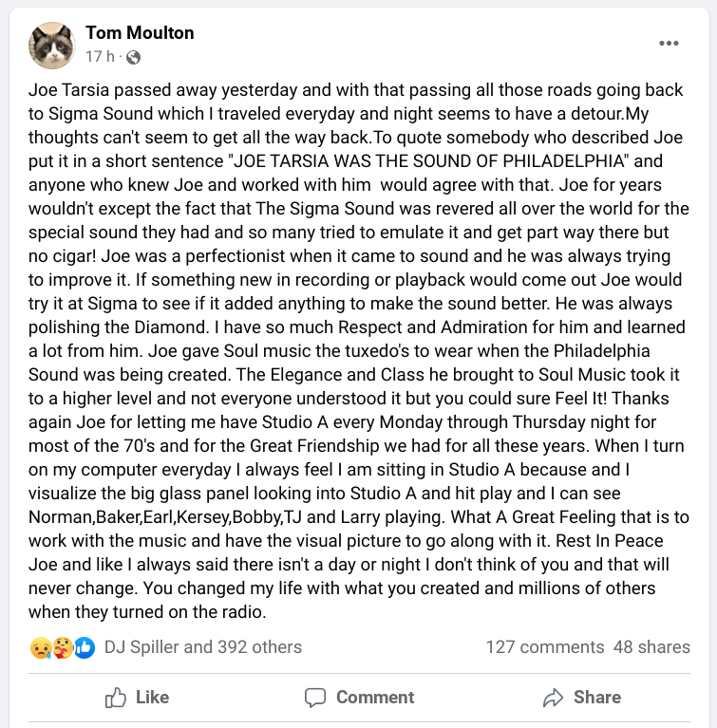The height and width of the screenshot is (728, 717).
Task: Open Tom Moulton's cat profile picture
Action: tap(51, 45)
